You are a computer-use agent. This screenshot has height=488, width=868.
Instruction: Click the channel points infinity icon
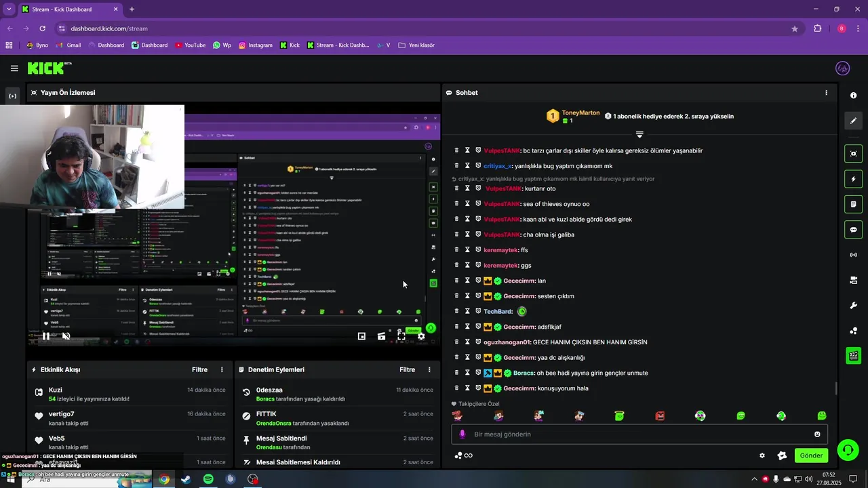[464, 455]
